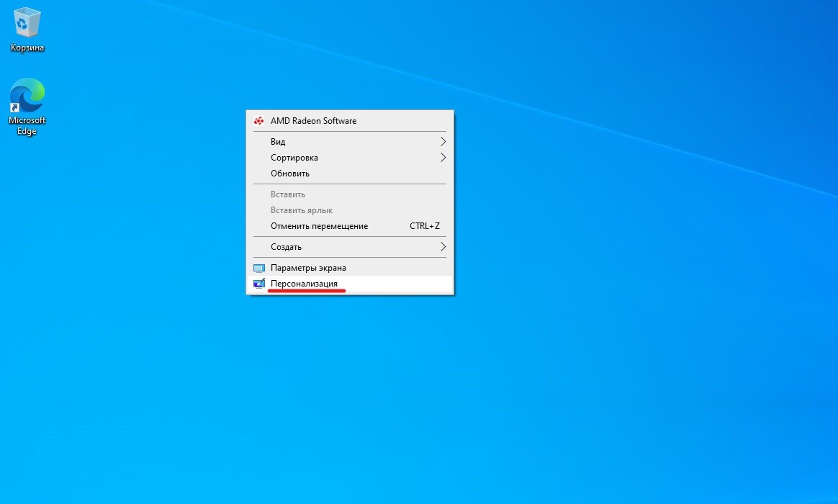
Task: Click the Корзина label text
Action: (27, 48)
